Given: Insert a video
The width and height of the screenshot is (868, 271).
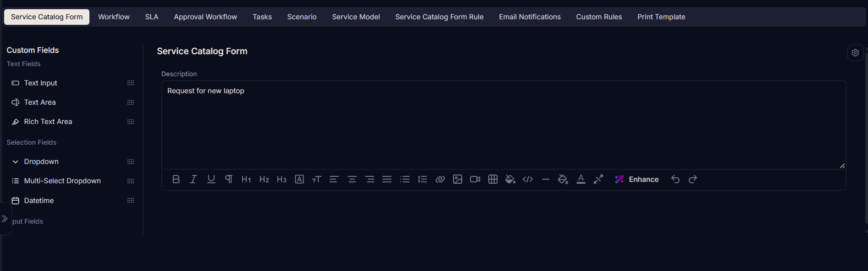Looking at the screenshot, I should coord(475,179).
